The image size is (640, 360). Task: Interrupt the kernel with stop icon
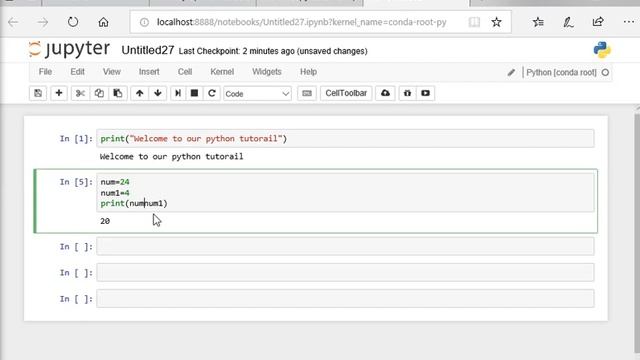pyautogui.click(x=194, y=93)
